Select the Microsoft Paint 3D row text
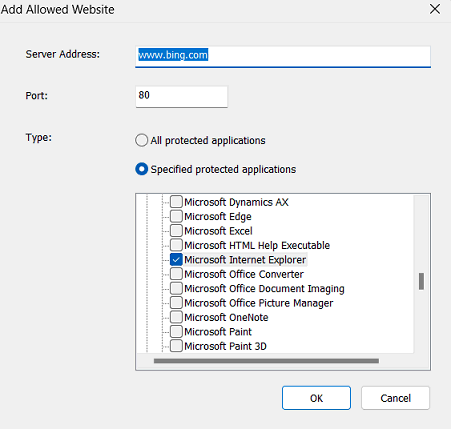This screenshot has height=429, width=451. (225, 346)
